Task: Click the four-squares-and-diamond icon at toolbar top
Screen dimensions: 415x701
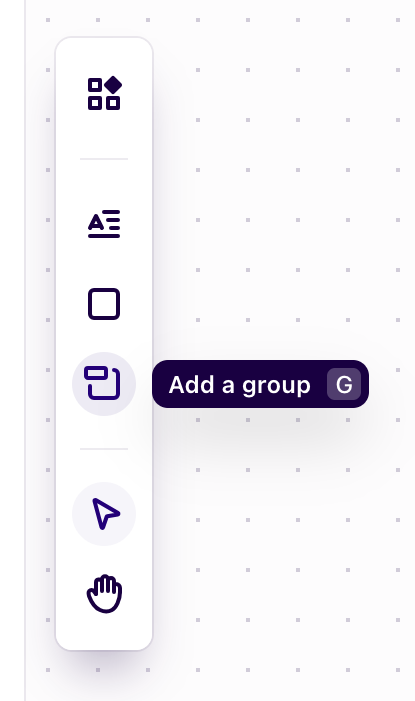Action: click(104, 93)
